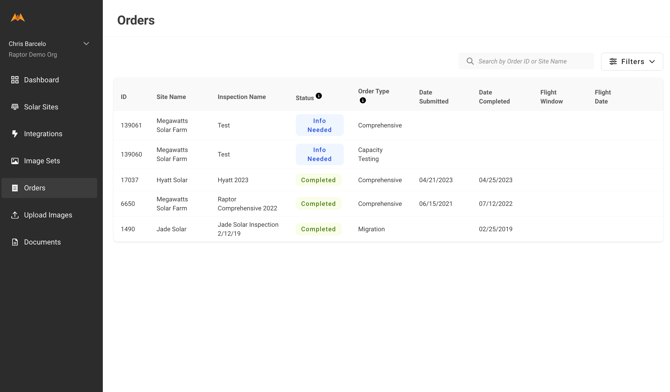Click the Order Type info icon
The width and height of the screenshot is (670, 392).
coord(363,100)
